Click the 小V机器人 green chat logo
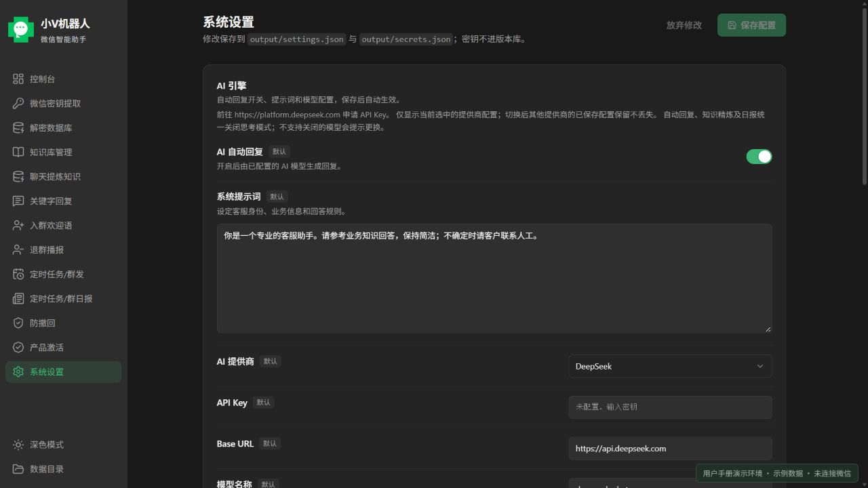The width and height of the screenshot is (868, 488). click(x=21, y=29)
